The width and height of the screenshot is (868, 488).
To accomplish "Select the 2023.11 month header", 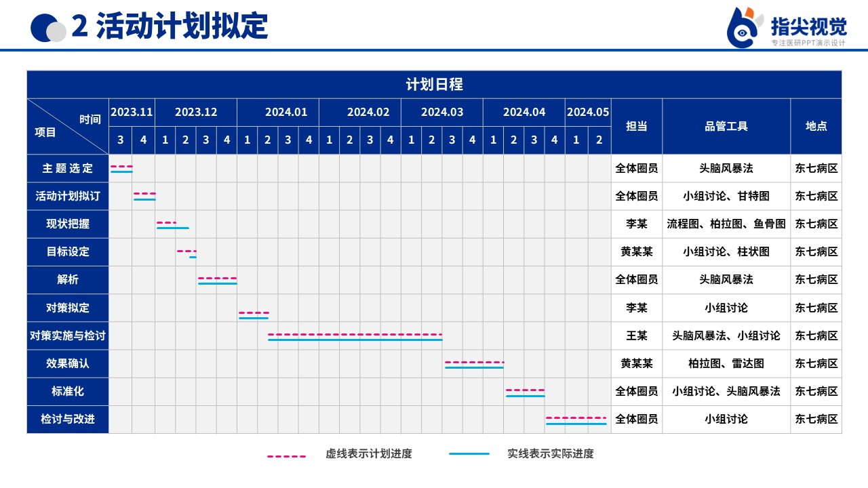I will point(132,112).
